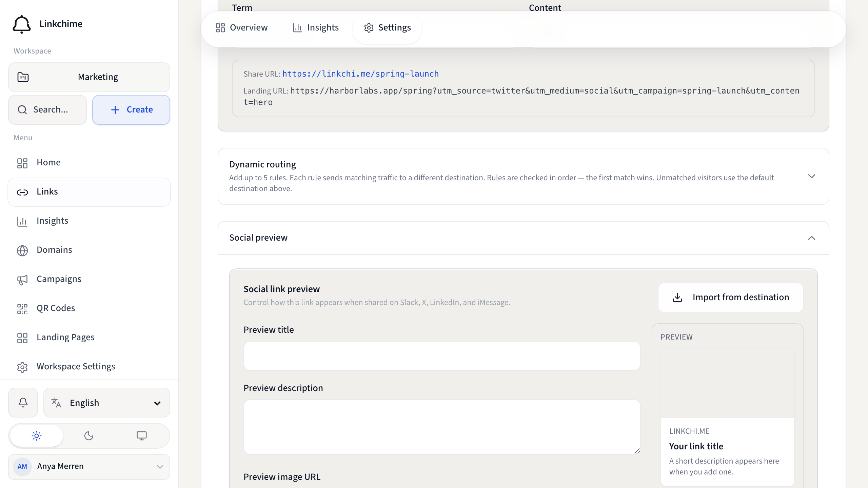Click the AM user avatar

[22, 467]
